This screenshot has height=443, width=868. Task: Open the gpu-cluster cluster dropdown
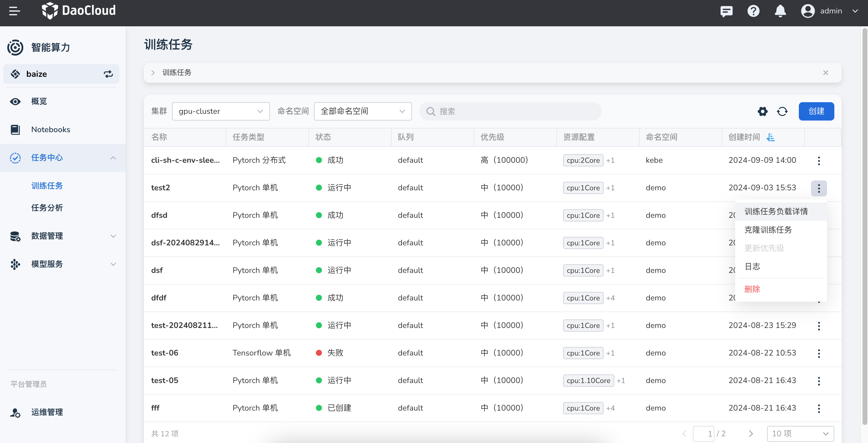(x=221, y=111)
